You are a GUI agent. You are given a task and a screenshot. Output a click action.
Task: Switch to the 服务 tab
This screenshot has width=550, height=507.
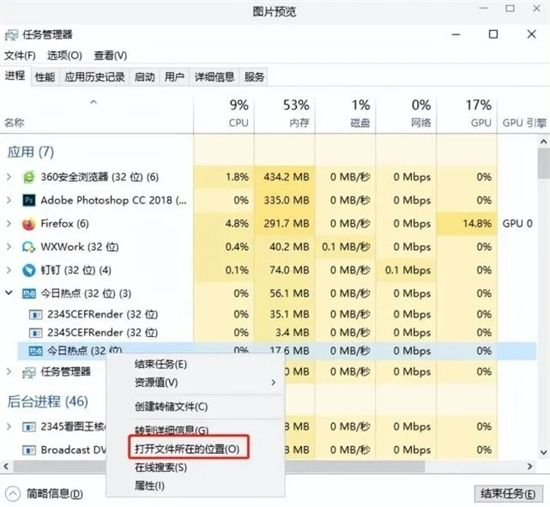pos(254,77)
